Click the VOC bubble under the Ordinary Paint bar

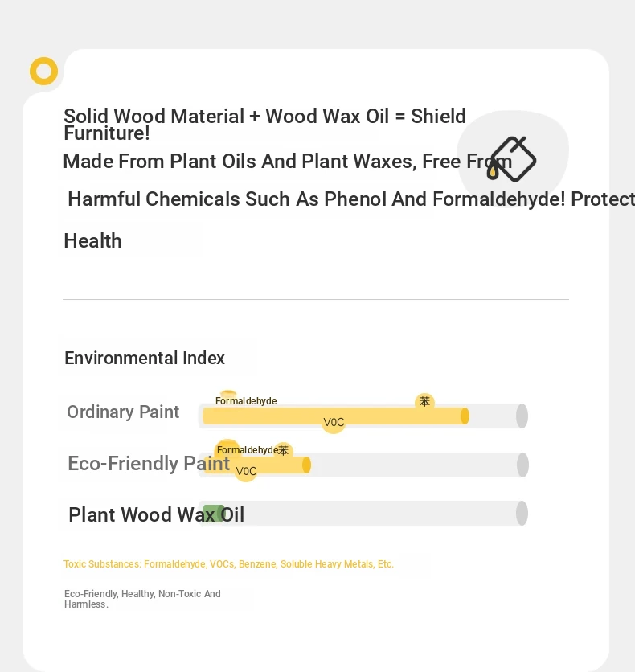click(x=334, y=423)
